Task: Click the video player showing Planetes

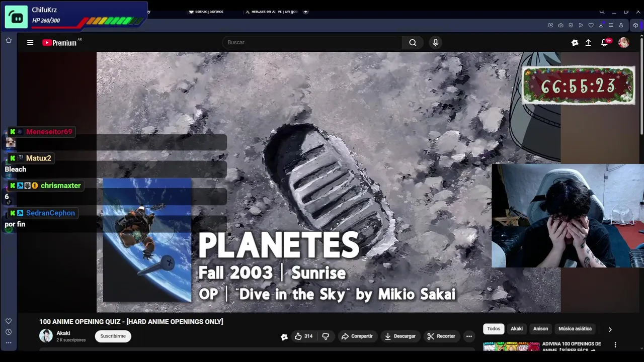Action: 329,182
